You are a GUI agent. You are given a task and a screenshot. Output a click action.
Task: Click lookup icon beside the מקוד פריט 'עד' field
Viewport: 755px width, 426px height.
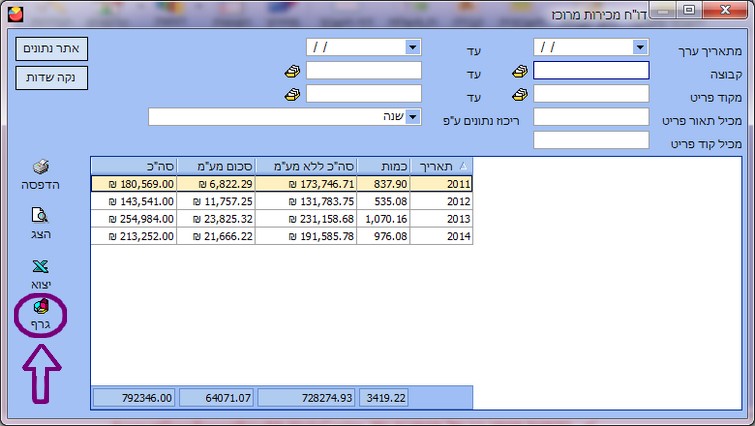[291, 94]
